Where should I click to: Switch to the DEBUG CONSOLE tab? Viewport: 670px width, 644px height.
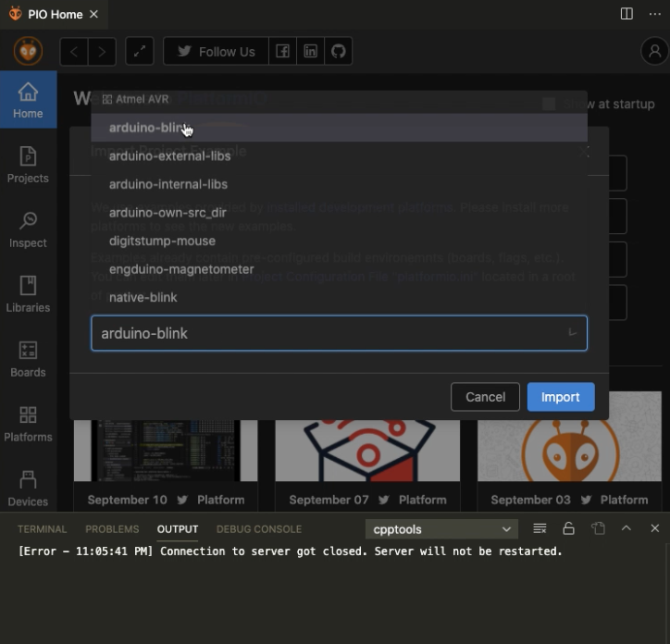(x=259, y=529)
